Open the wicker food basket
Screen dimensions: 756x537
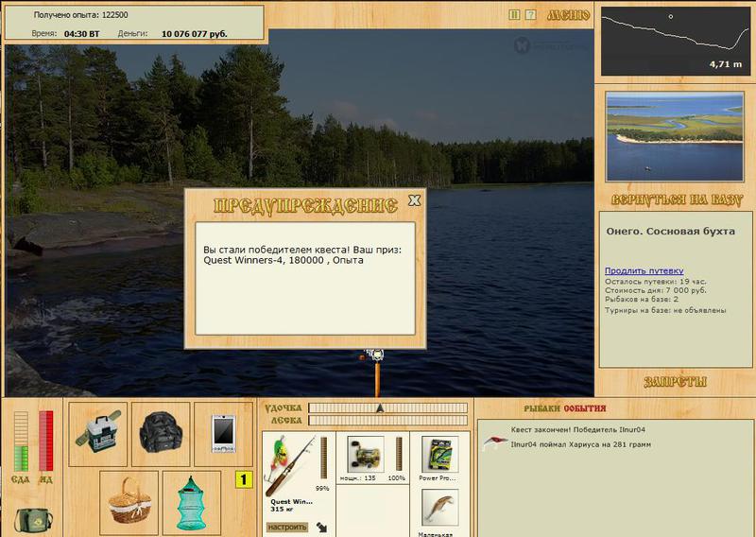tap(129, 502)
